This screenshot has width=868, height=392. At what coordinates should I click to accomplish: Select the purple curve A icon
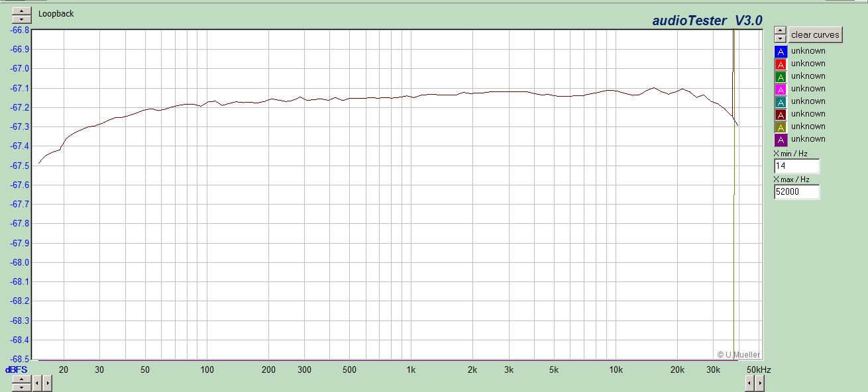[x=781, y=140]
